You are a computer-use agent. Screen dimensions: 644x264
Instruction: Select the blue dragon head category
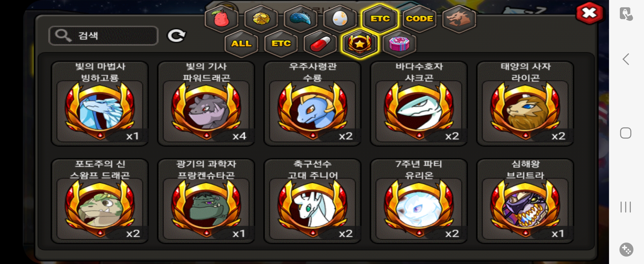pos(300,19)
